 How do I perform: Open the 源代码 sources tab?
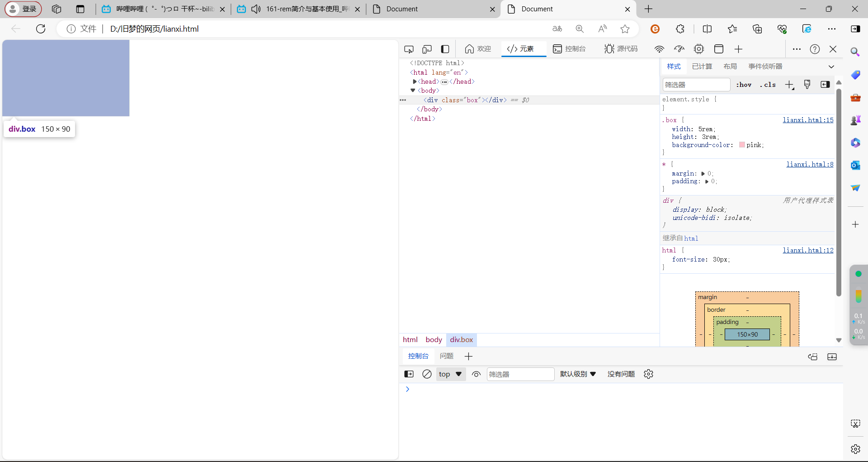click(x=621, y=49)
